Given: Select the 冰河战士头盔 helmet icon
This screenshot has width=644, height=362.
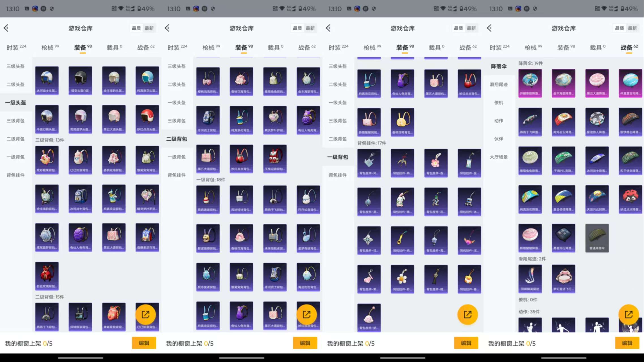Looking at the screenshot, I should click(47, 81).
